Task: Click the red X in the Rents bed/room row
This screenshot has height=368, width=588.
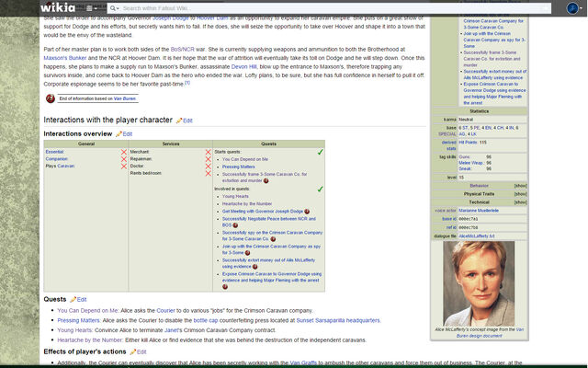Action: 209,173
